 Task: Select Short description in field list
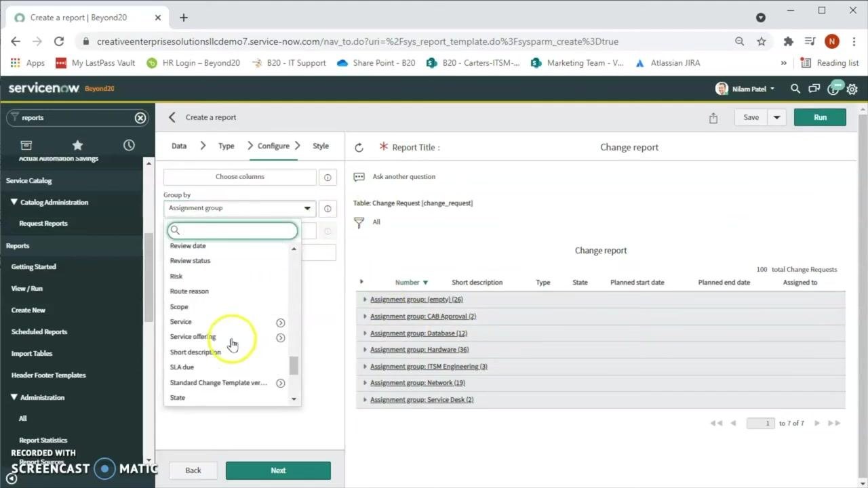point(195,352)
